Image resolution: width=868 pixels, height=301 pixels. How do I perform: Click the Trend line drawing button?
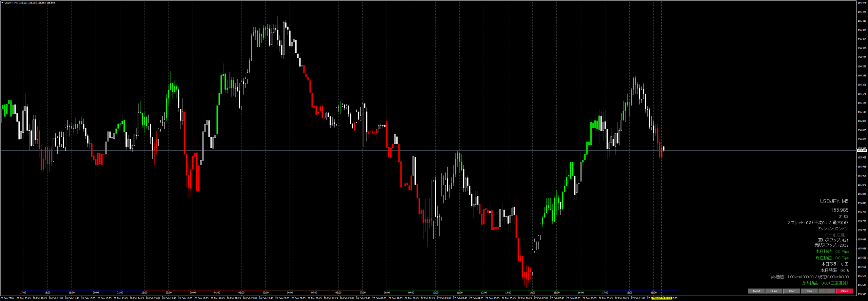[756, 291]
